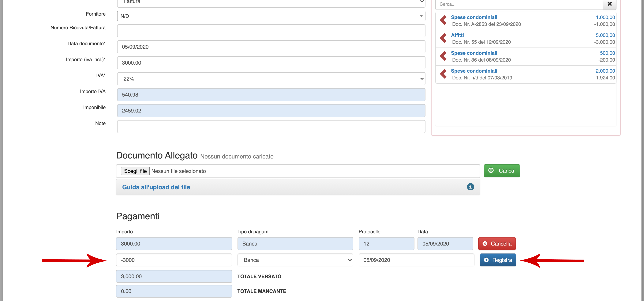Image resolution: width=644 pixels, height=301 pixels.
Task: Click red arrow icon next to Doc. Nr. n/d
Action: [443, 74]
